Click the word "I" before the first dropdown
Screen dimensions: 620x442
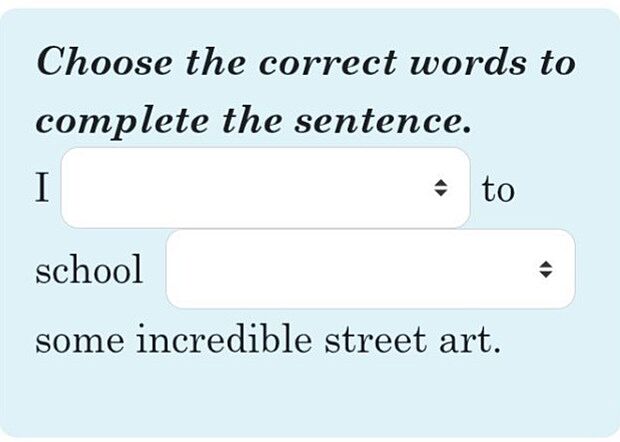pyautogui.click(x=42, y=188)
